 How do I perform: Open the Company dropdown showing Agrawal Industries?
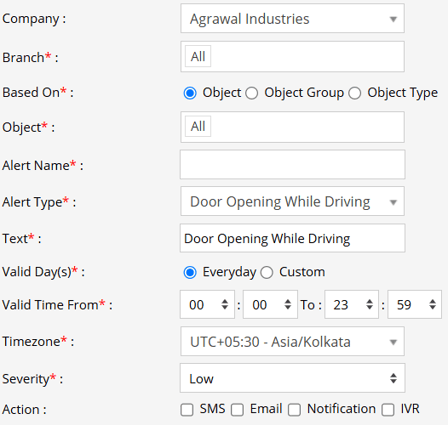pyautogui.click(x=292, y=18)
